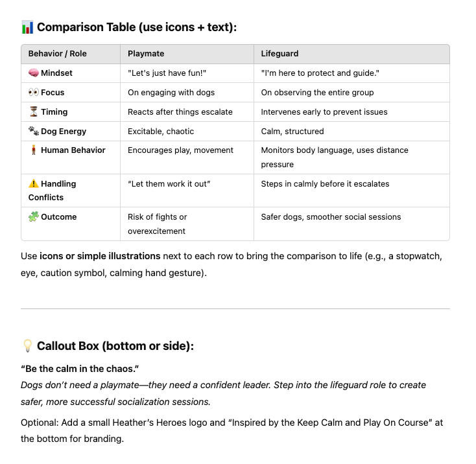Click the brain emoji beside Mindset

[34, 73]
